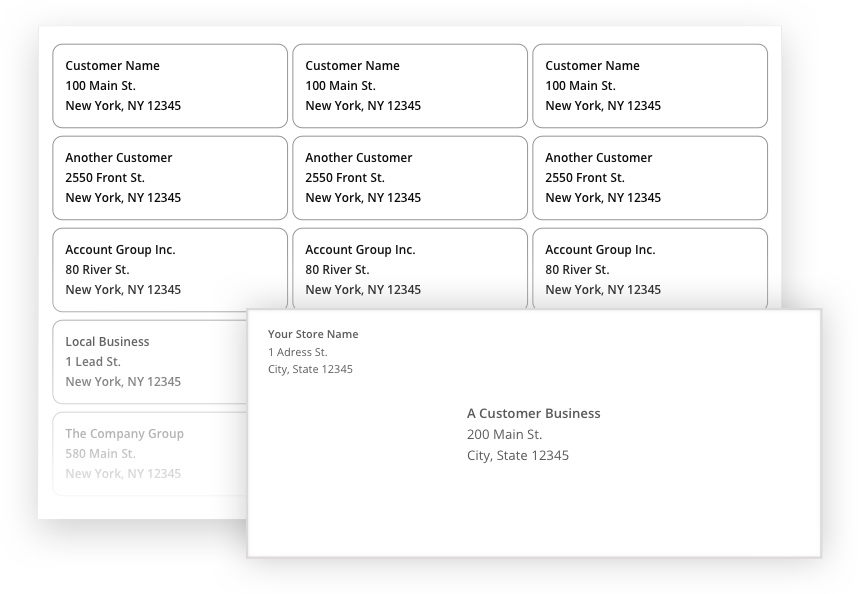Choose the middle-column "Account Group Inc." label card
This screenshot has width=858, height=594.
(x=410, y=269)
